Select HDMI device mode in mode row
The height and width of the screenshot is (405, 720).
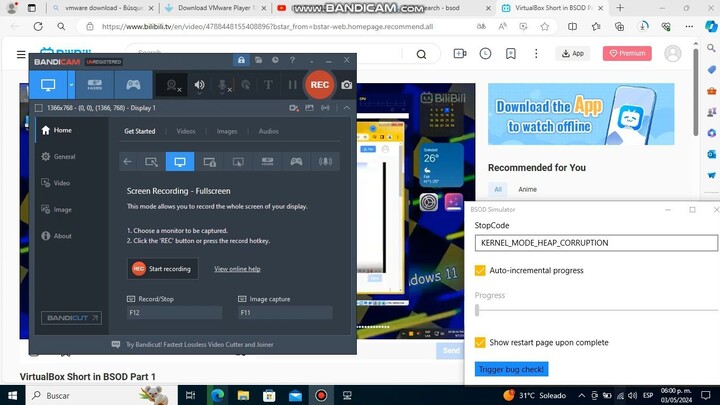pos(267,162)
